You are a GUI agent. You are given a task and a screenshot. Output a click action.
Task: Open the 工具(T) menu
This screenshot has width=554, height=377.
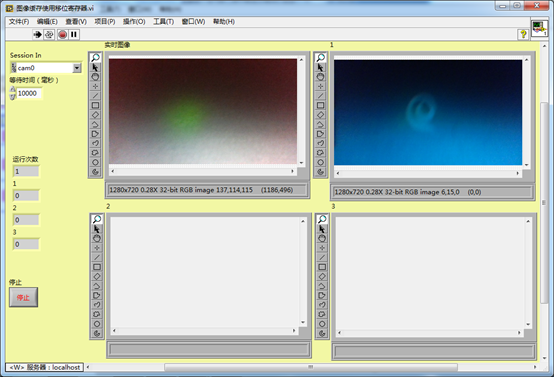(x=163, y=22)
